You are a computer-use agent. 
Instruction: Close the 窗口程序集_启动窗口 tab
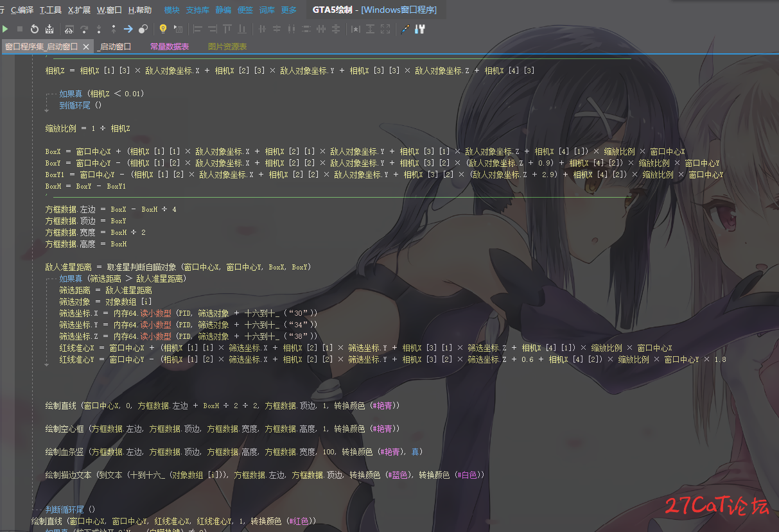coord(86,47)
